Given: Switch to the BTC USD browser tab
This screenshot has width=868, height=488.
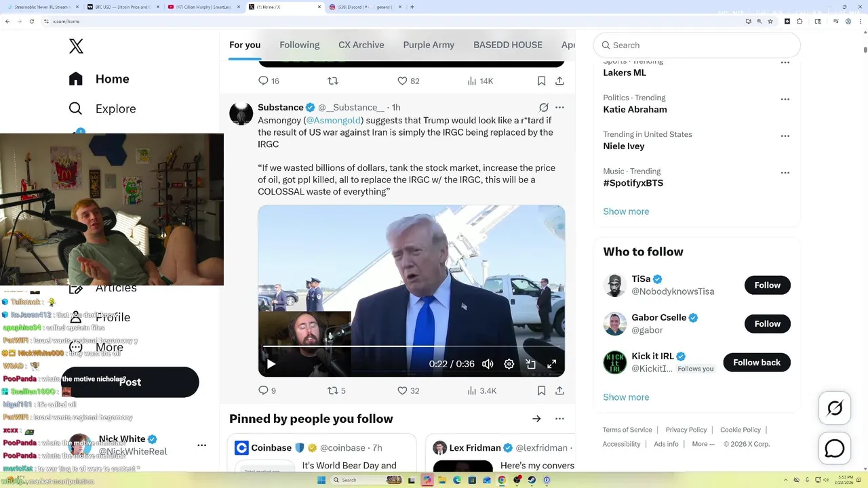Looking at the screenshot, I should click(123, 7).
